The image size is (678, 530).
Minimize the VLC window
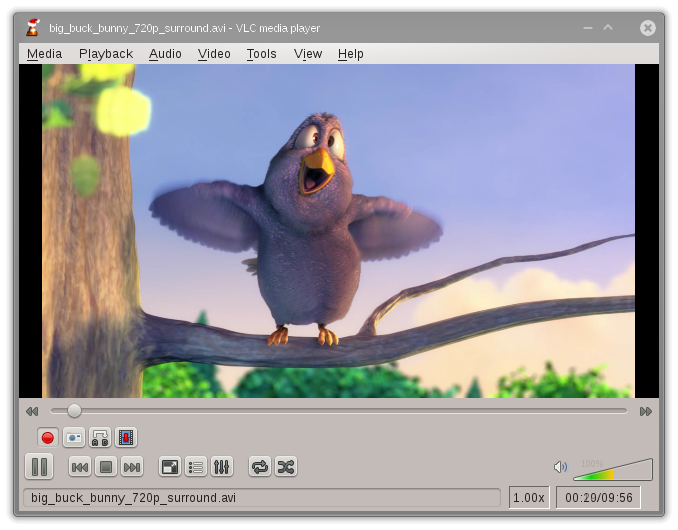coord(588,28)
